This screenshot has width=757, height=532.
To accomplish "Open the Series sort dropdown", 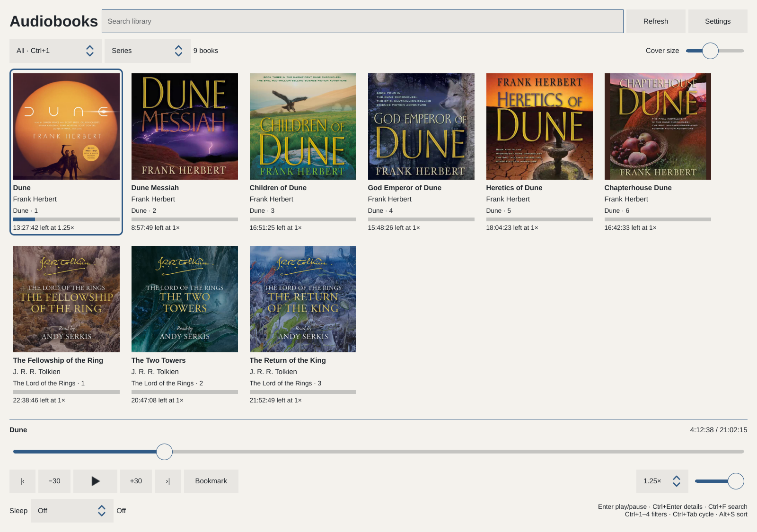I will [x=148, y=51].
